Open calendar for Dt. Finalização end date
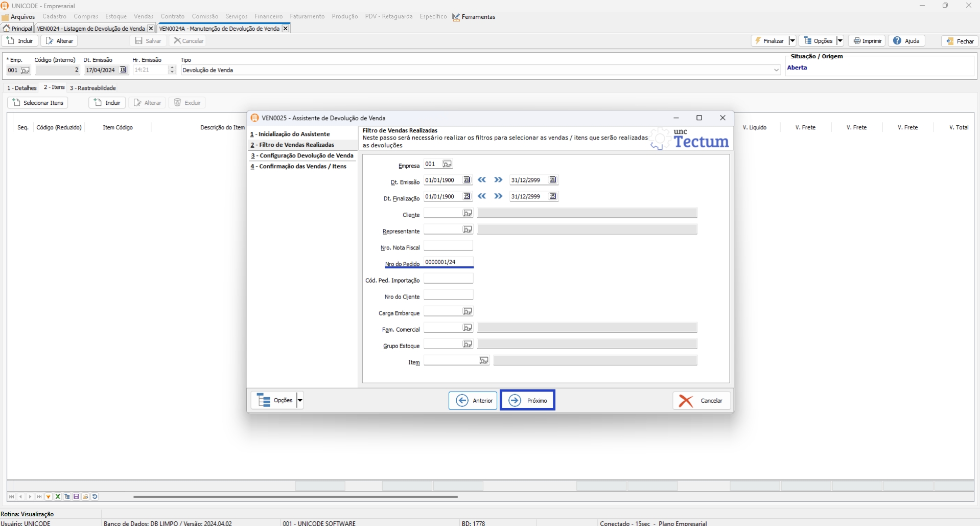This screenshot has width=980, height=526. [552, 196]
